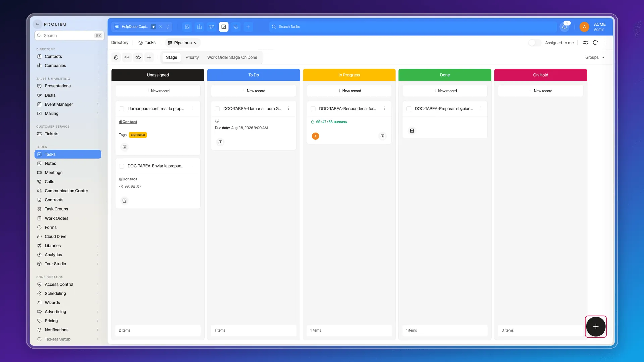Open the calls phone icon in top bar

point(236,27)
